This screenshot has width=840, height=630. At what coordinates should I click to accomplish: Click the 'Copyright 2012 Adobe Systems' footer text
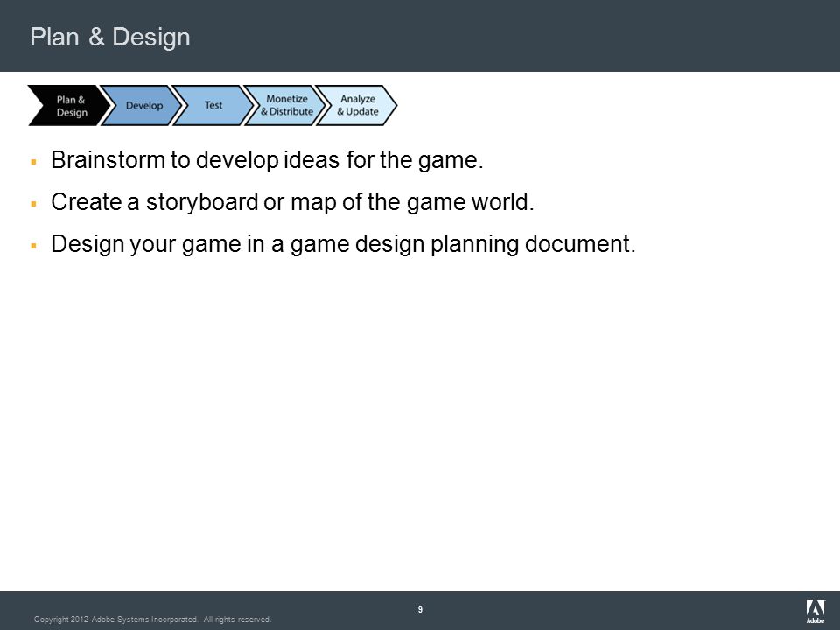(x=152, y=619)
